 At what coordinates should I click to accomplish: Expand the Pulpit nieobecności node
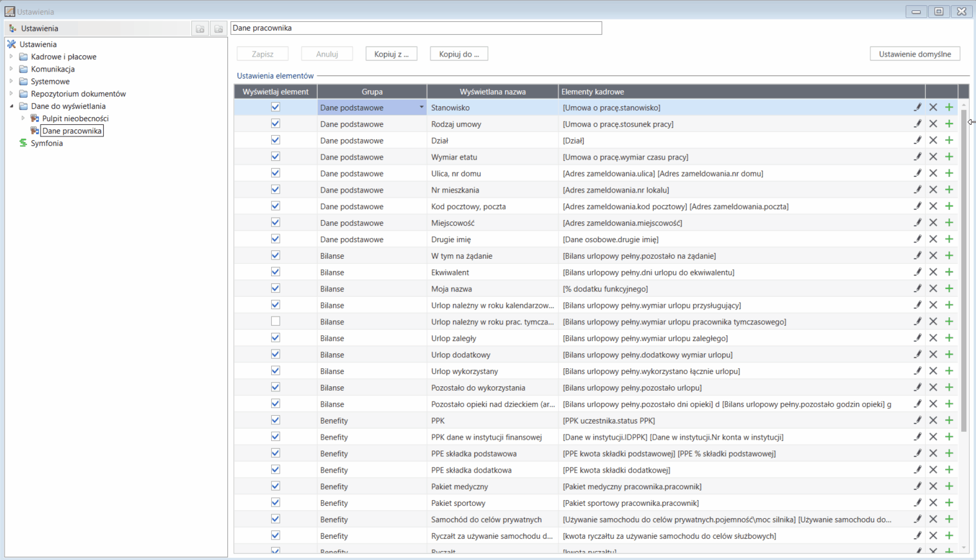pyautogui.click(x=23, y=118)
